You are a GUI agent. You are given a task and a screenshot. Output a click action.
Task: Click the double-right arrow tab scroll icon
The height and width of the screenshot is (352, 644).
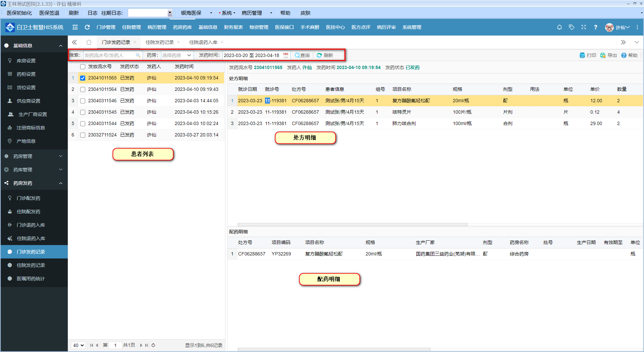(x=623, y=42)
